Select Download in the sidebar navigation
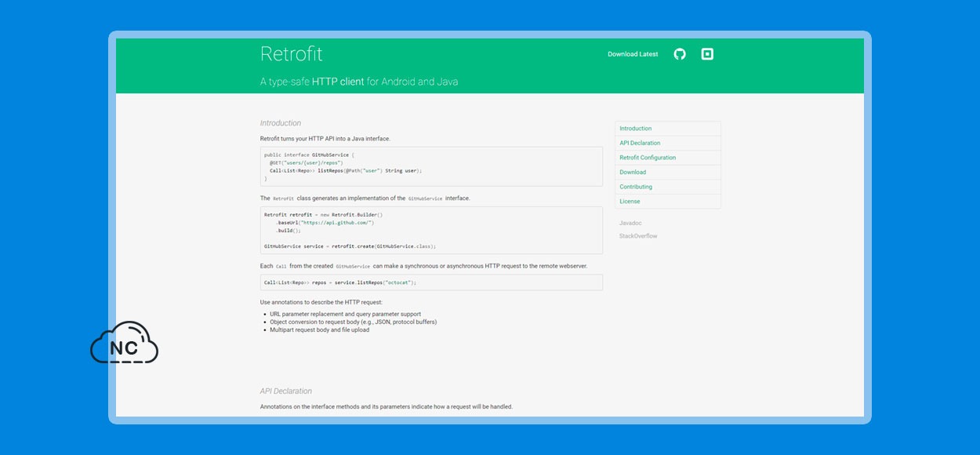 668,172
